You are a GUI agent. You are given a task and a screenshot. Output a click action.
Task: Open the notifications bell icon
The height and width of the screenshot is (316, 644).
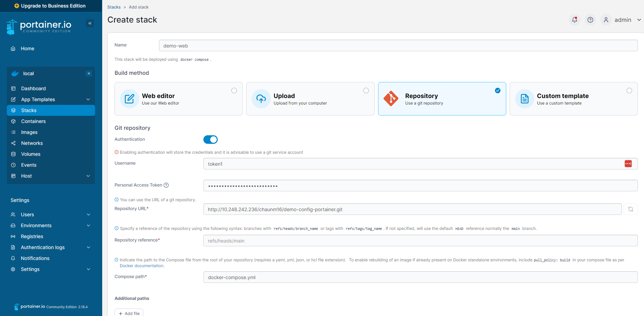(575, 20)
